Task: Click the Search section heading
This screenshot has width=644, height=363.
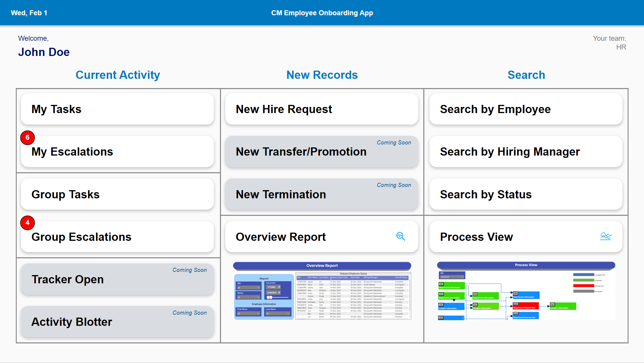Action: 526,75
